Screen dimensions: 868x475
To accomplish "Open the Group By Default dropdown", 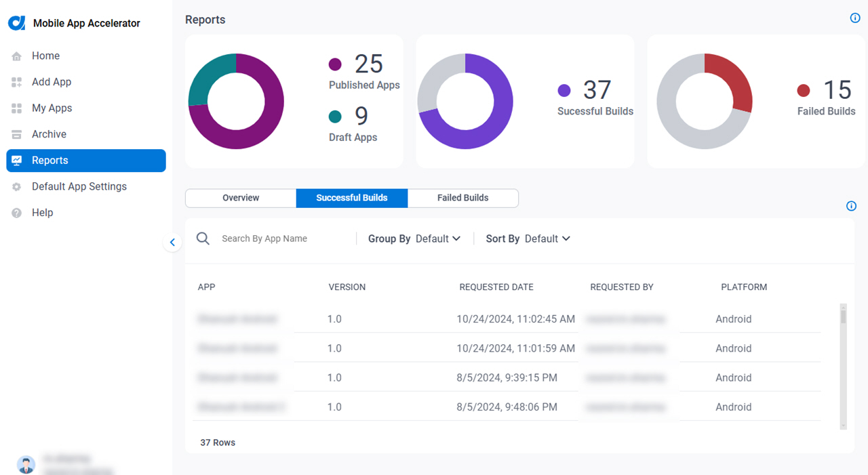I will [x=414, y=239].
